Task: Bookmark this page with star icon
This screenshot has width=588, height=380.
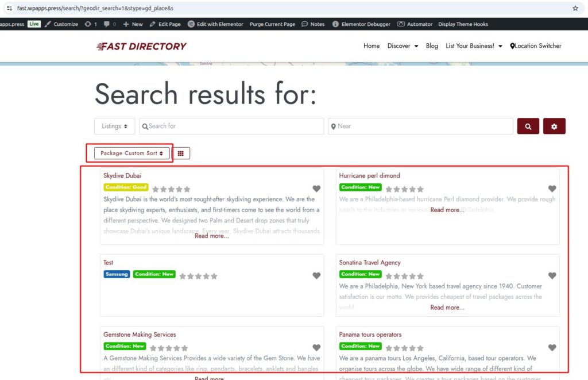Action: (x=575, y=9)
